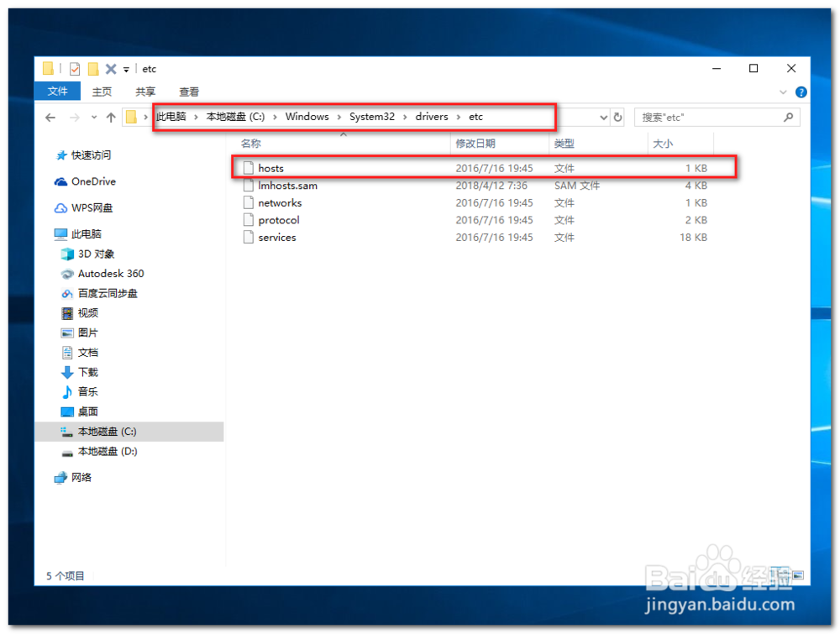Click the OneDrive cloud icon
This screenshot has height=634, width=840.
click(x=61, y=182)
